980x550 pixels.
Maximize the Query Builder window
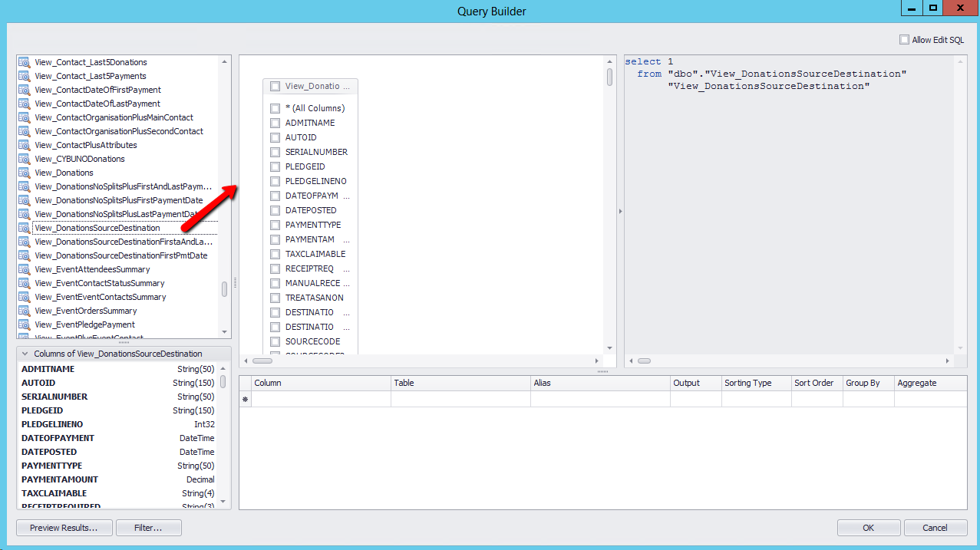point(932,8)
